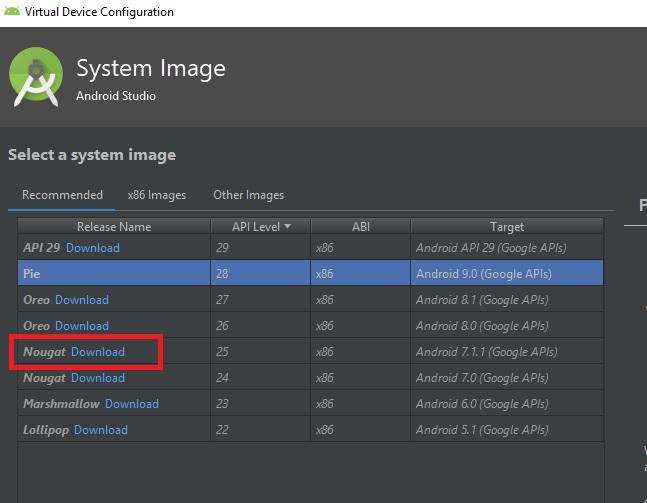Select Android 8.1 (Google APIs) cell
This screenshot has height=503, width=647.
click(507, 300)
